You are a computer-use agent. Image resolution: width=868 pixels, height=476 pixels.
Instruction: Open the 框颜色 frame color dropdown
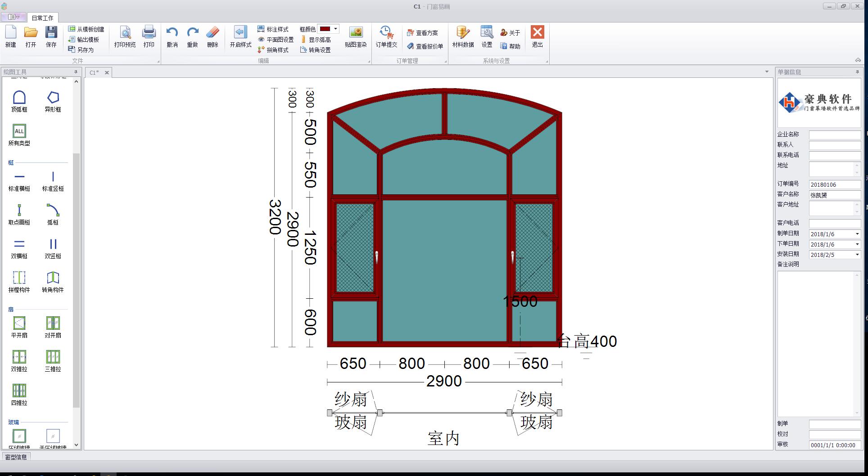click(335, 29)
